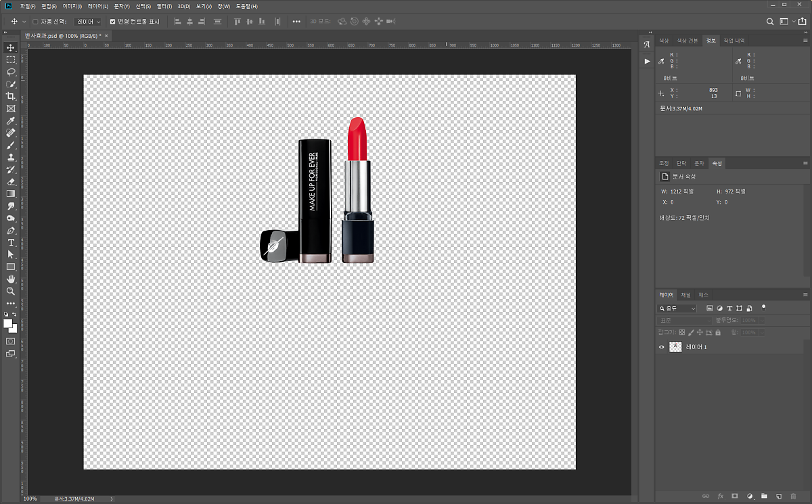Activate the Hand tool

point(11,279)
